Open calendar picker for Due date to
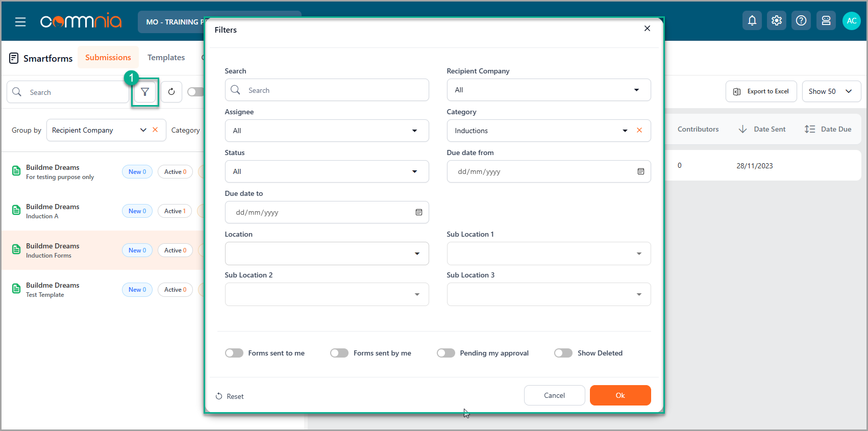 [x=418, y=212]
